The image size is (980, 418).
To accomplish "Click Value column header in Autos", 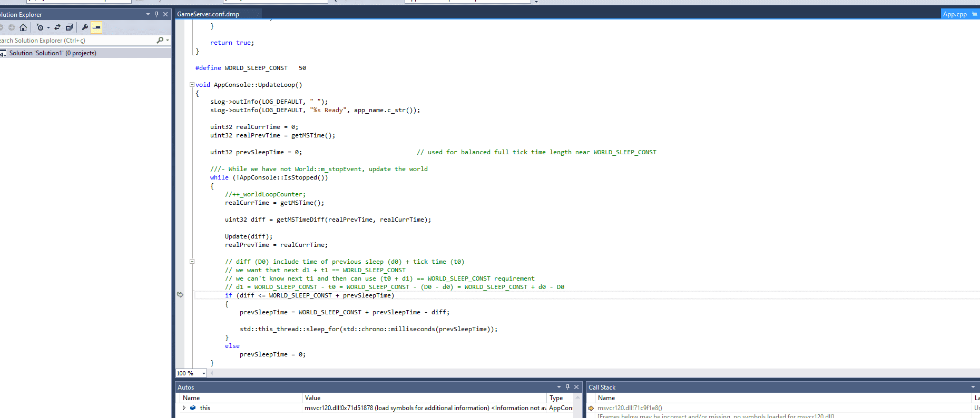I will pos(425,398).
